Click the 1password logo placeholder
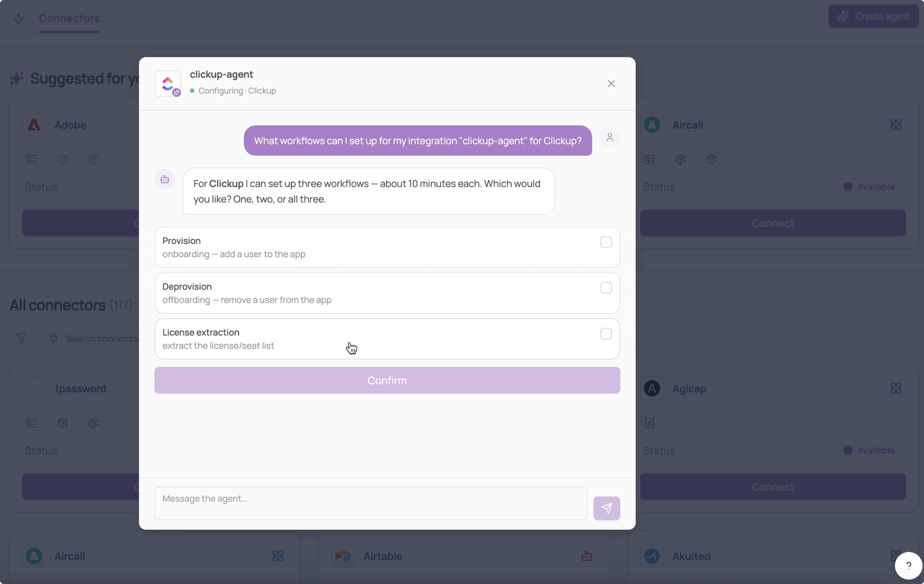 coord(34,388)
